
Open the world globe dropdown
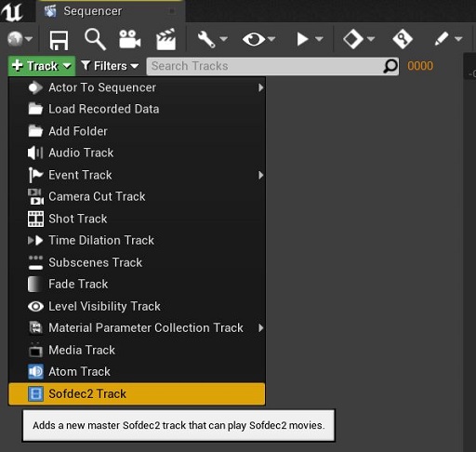(x=20, y=39)
